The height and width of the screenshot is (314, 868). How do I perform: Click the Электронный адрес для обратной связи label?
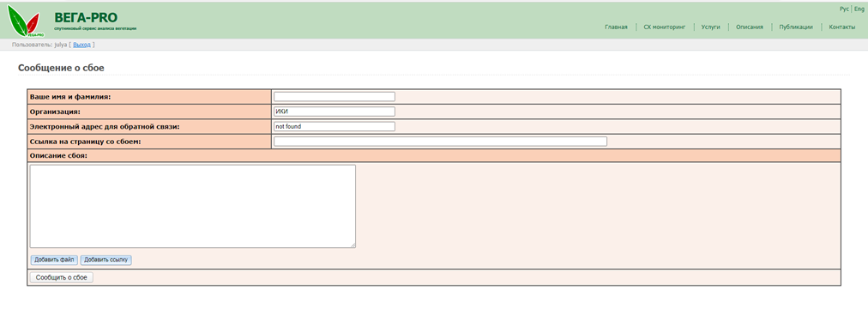pos(105,126)
